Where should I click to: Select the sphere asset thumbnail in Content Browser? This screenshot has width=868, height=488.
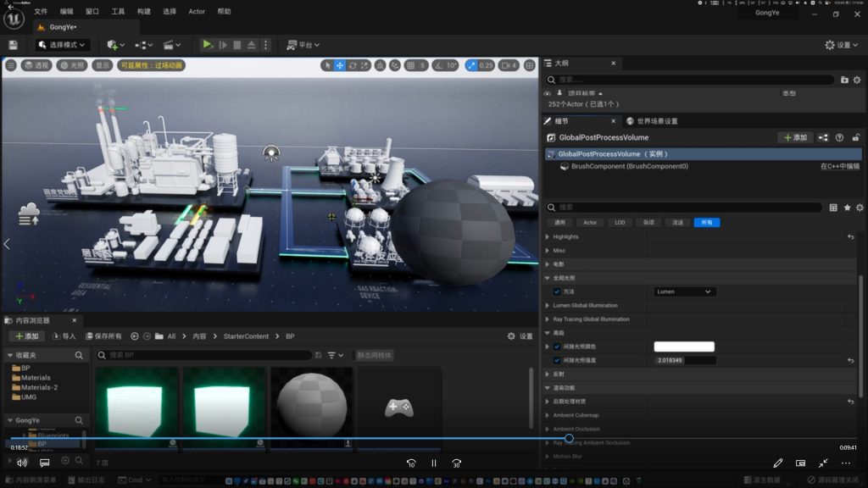pos(312,405)
